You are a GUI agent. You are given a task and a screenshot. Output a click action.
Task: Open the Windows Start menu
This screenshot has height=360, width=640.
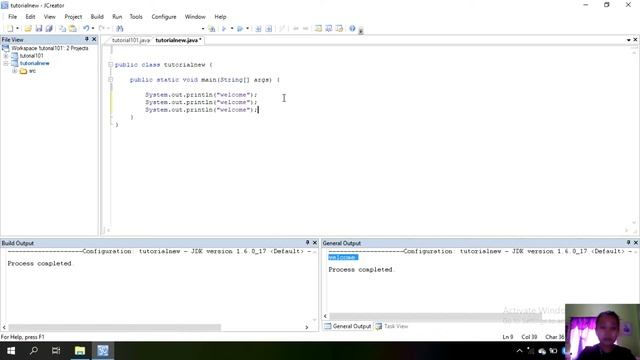(11, 351)
